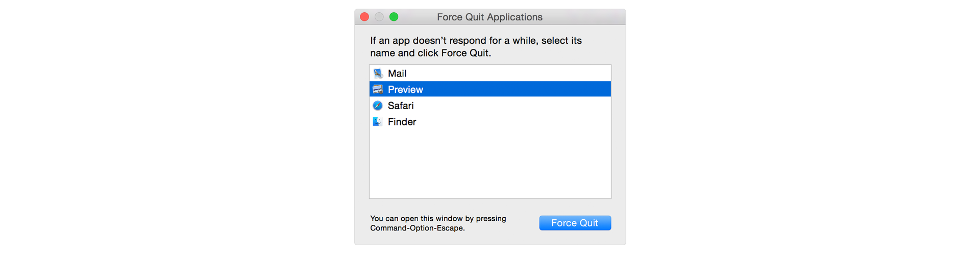
Task: Click the Command-Option-Escape shortcut text
Action: point(418,228)
